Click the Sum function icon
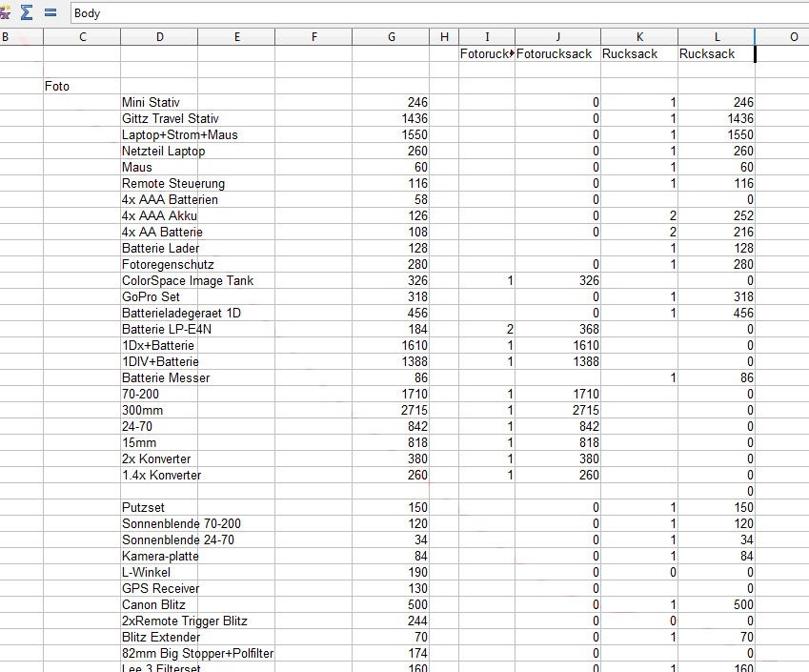This screenshot has width=809, height=672. 28,13
